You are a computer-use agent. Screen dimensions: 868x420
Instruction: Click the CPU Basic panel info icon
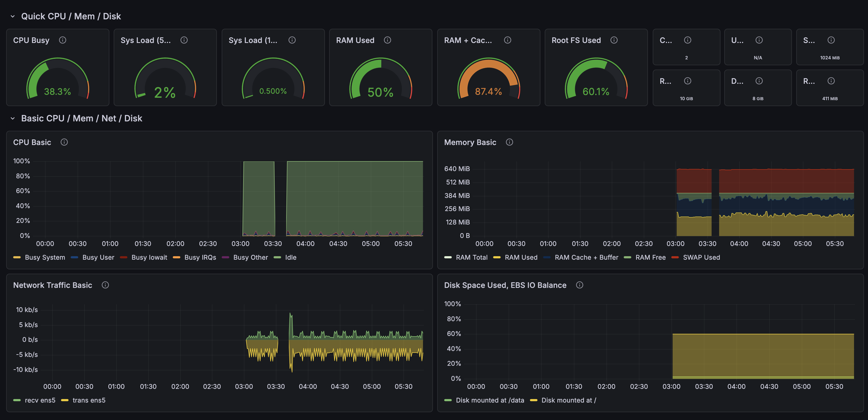click(x=64, y=142)
